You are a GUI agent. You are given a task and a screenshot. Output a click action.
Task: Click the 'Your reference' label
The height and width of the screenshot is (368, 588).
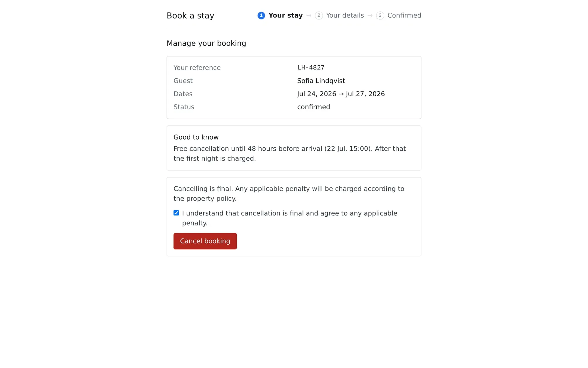[x=197, y=68]
